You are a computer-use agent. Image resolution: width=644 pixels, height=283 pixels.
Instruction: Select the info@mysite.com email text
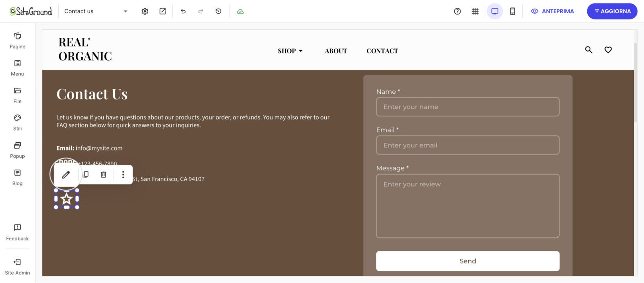(99, 148)
